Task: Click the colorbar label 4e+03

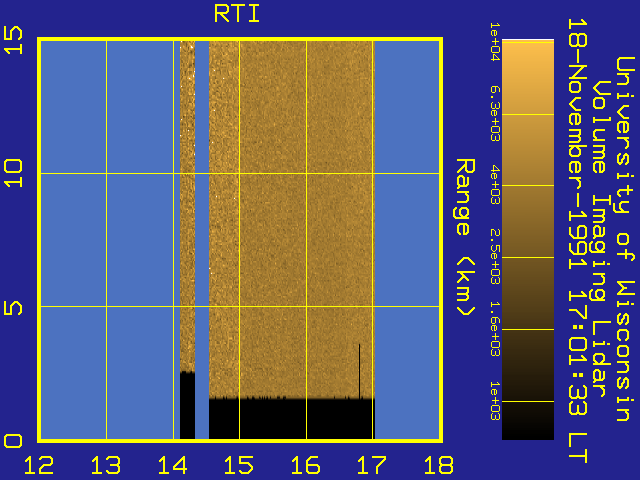Action: coord(495,184)
